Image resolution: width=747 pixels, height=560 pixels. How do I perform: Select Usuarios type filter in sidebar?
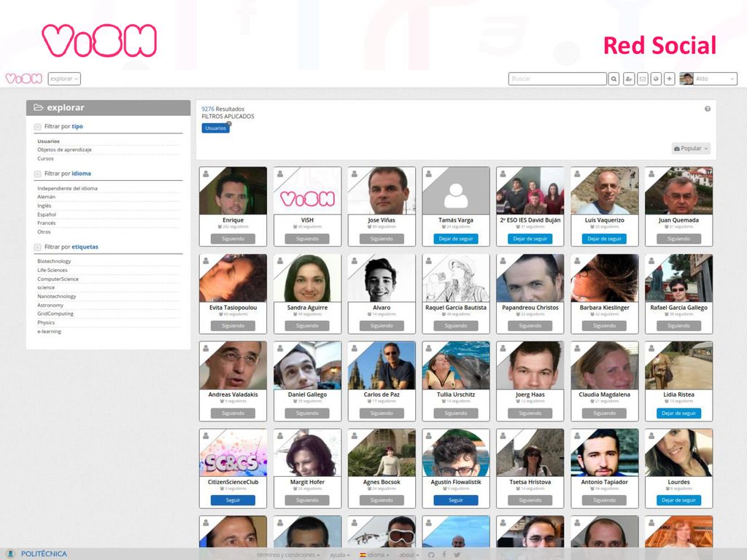(49, 141)
